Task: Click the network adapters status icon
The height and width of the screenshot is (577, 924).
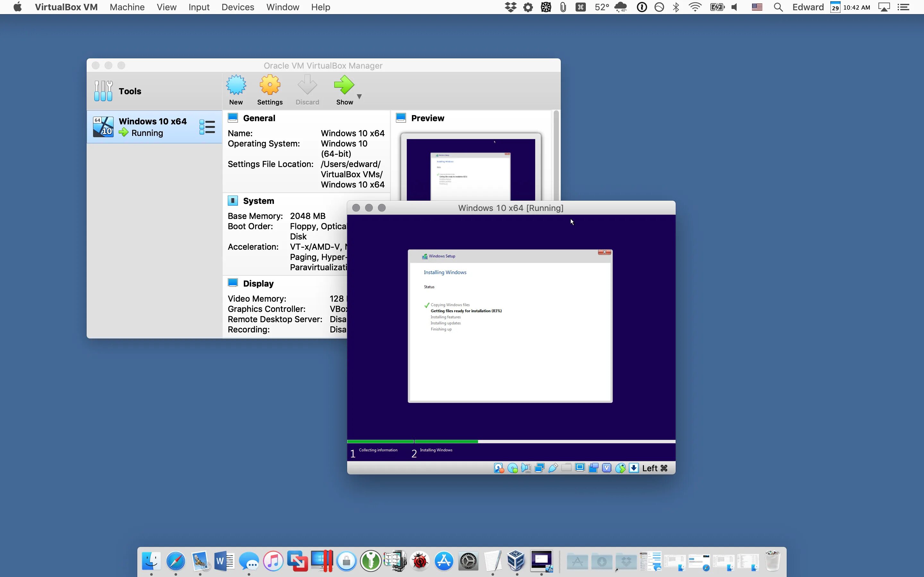Action: coord(540,468)
